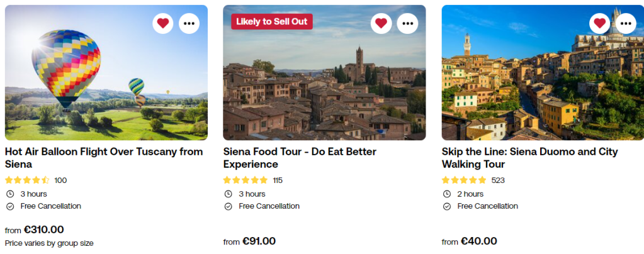Open three-dot menu on Siena Duomo tour
644x254 pixels.
point(626,23)
